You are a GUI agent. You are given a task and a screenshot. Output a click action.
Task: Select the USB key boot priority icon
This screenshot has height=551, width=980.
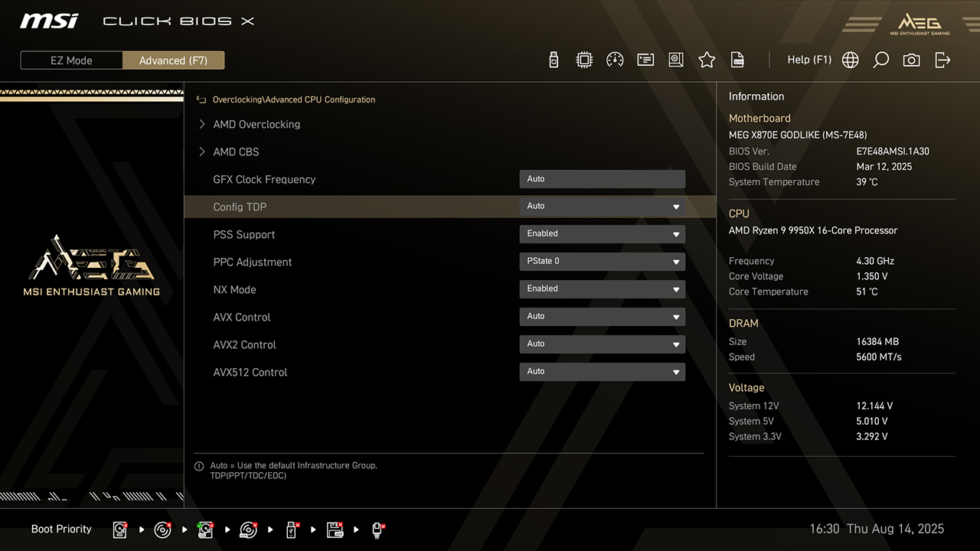[x=292, y=530]
